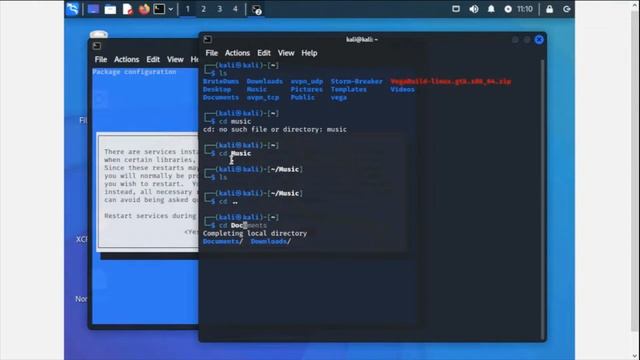Click the round tray icon beside the clock
The width and height of the screenshot is (640, 360).
click(508, 9)
